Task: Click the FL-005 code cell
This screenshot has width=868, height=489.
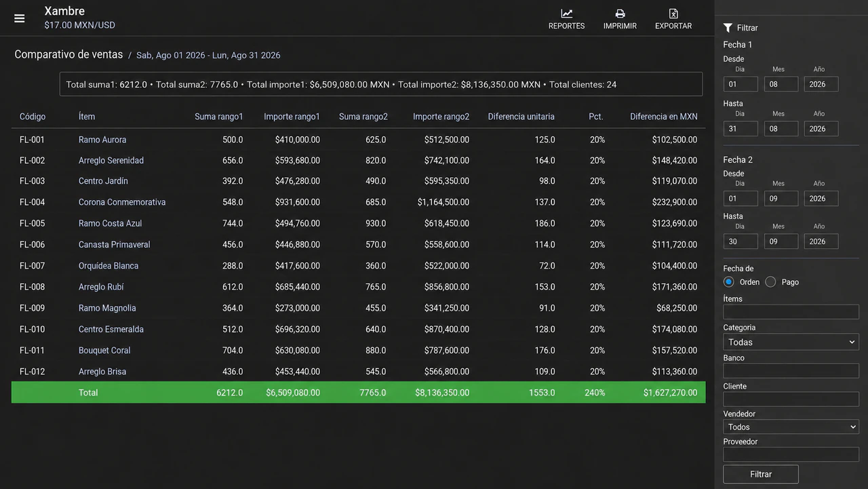Action: click(32, 223)
